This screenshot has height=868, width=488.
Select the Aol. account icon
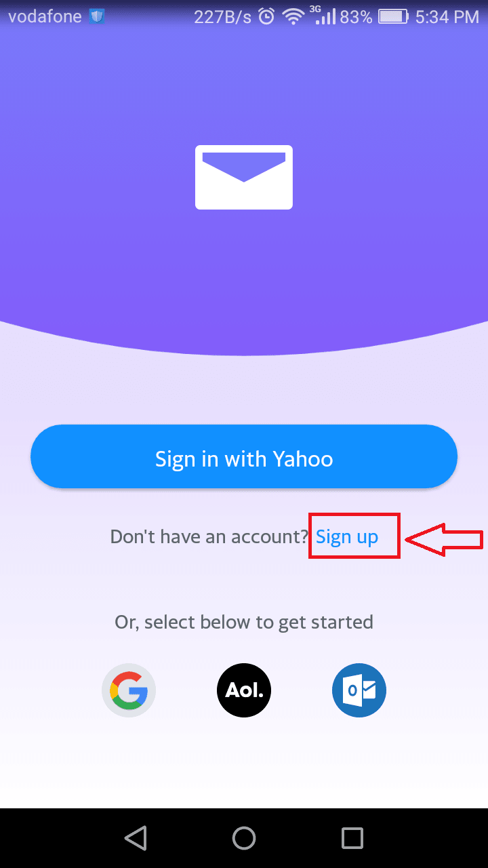[x=244, y=690]
